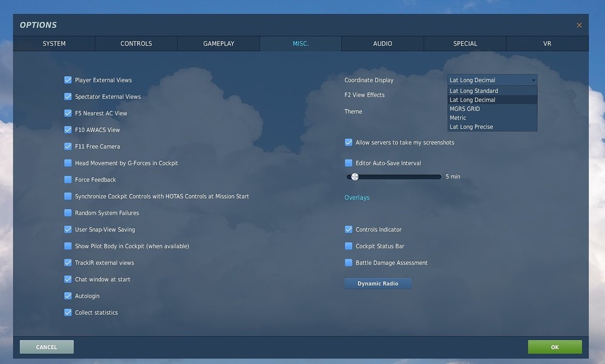Click the auto-save slider track end
Image resolution: width=605 pixels, height=364 pixels.
click(x=439, y=177)
